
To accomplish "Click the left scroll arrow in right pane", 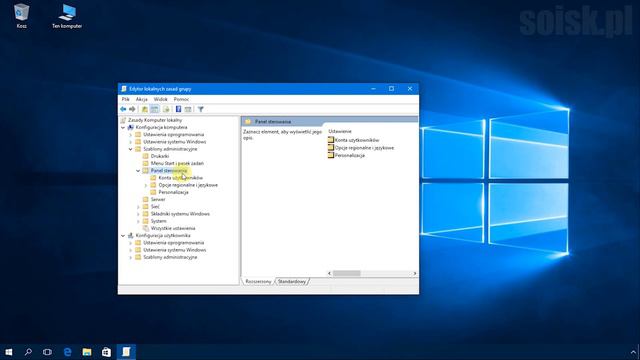I will (329, 273).
